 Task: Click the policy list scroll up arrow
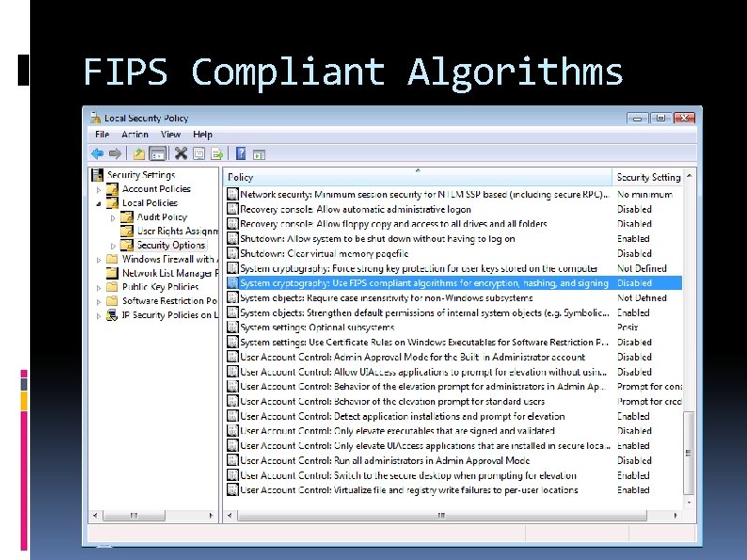point(689,176)
